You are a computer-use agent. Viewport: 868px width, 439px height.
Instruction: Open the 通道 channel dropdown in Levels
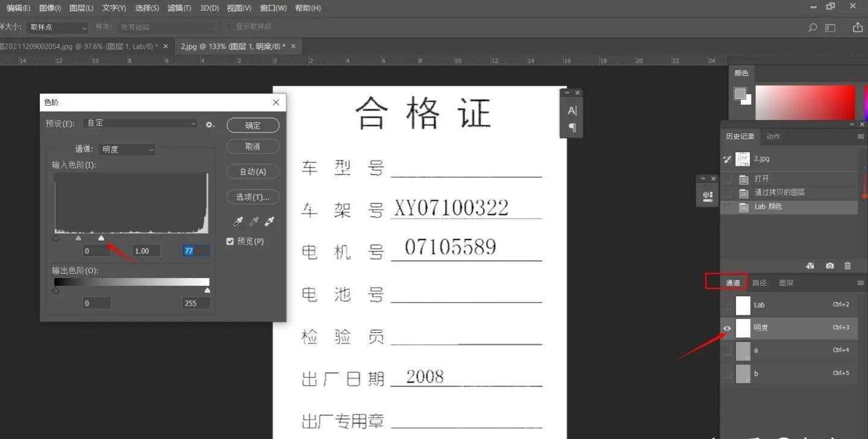click(127, 150)
